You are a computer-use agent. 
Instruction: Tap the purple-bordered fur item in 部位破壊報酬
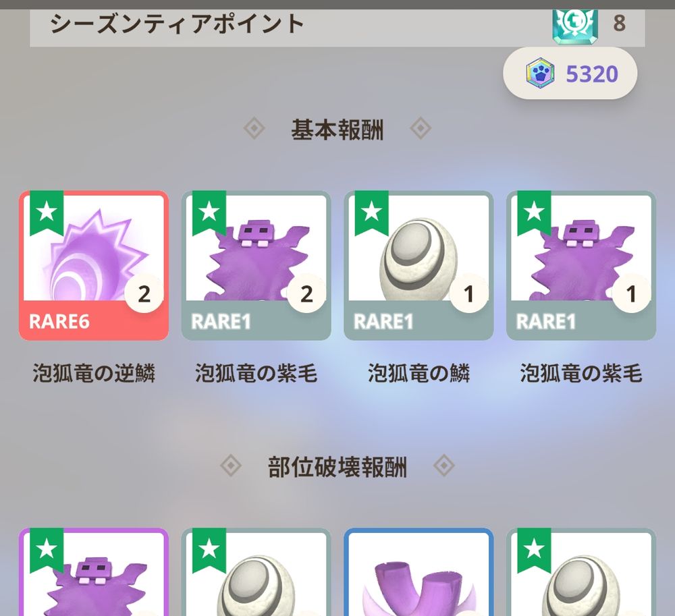[x=93, y=572]
